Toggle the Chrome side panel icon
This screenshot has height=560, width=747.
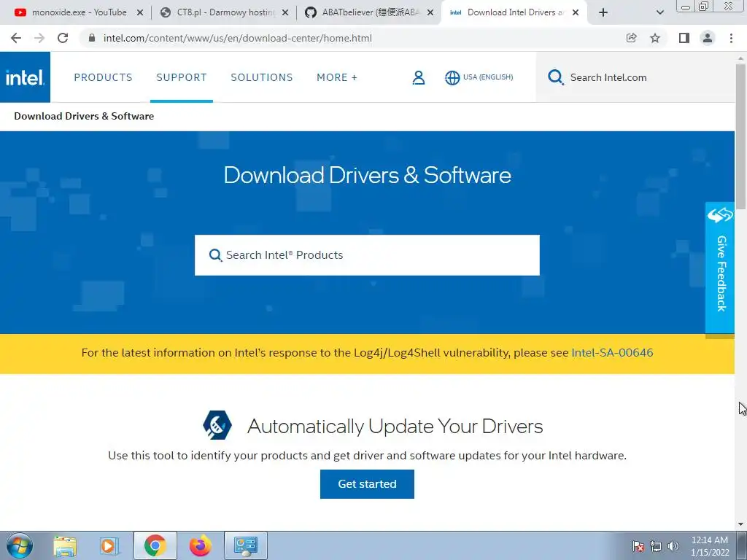click(x=684, y=38)
